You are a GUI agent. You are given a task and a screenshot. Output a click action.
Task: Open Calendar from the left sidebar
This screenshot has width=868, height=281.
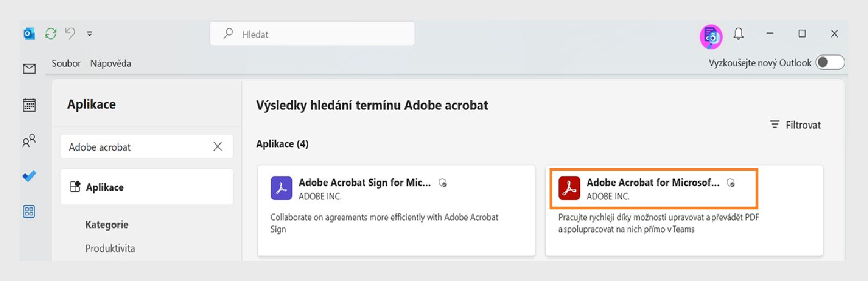click(29, 105)
